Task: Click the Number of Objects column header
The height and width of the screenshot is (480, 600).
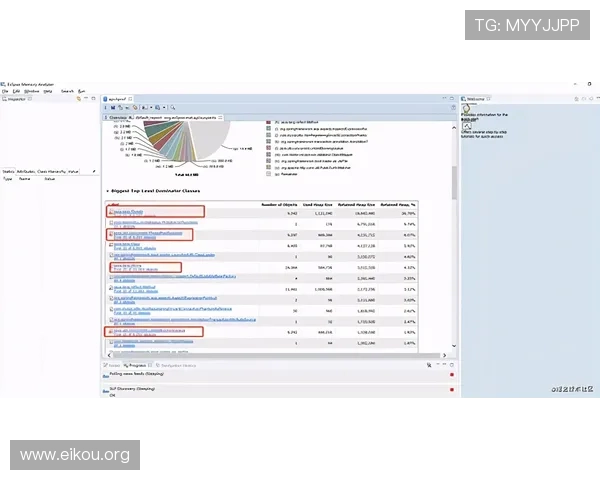Action: [x=280, y=203]
